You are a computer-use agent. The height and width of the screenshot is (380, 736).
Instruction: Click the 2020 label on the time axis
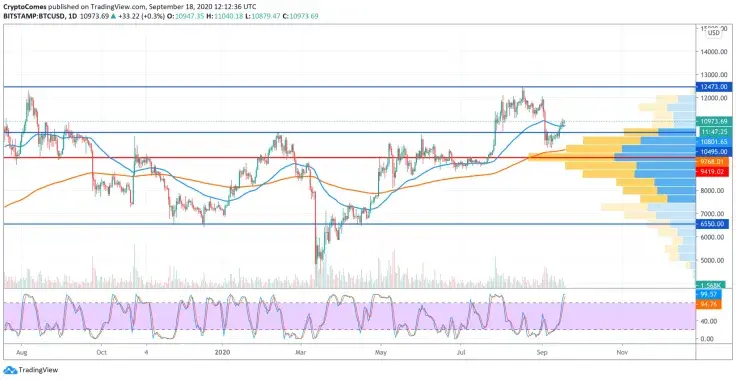point(223,351)
